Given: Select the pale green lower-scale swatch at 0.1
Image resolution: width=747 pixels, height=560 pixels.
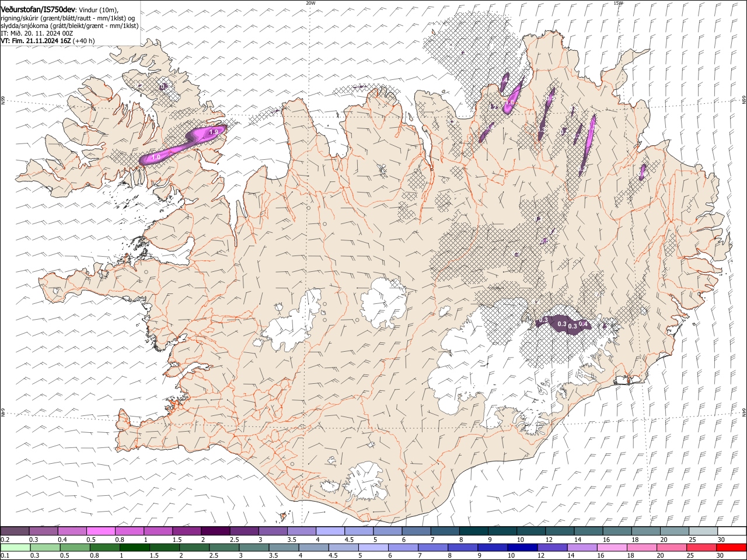Looking at the screenshot, I should [x=16, y=547].
